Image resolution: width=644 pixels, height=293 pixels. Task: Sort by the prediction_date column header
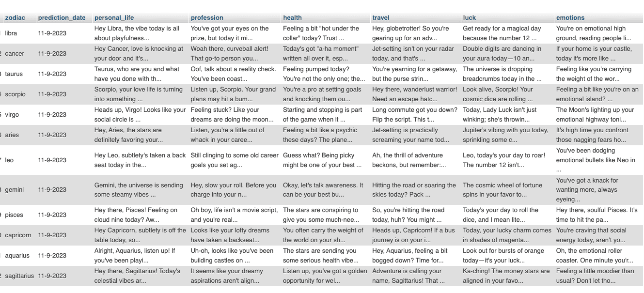(62, 18)
